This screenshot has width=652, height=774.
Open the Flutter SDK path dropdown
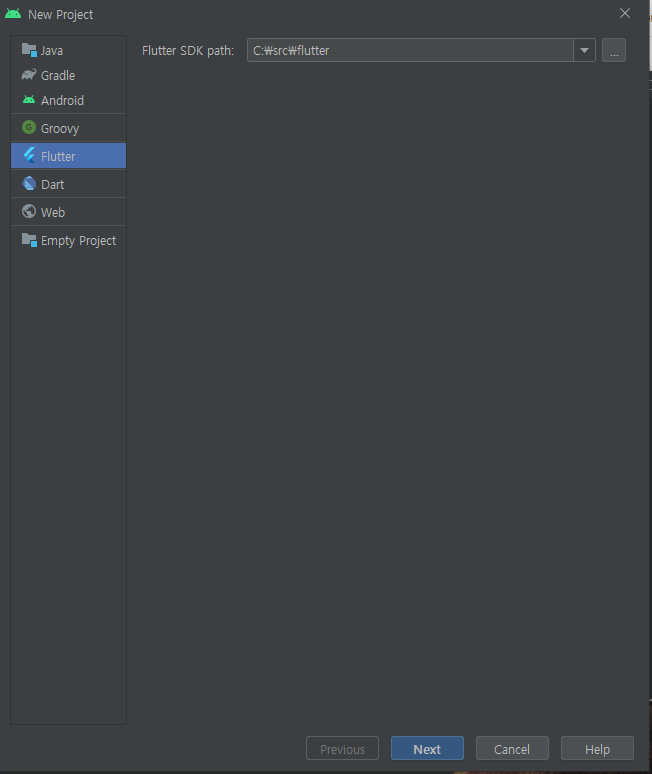[584, 50]
